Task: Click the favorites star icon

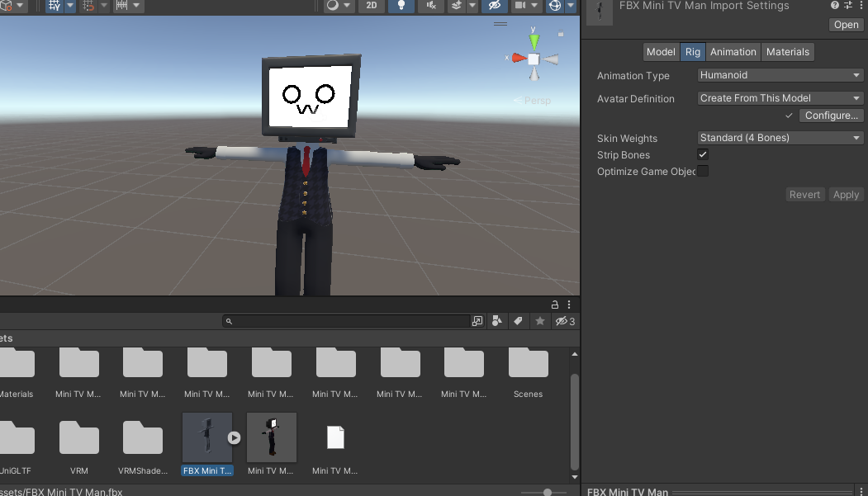Action: (540, 321)
